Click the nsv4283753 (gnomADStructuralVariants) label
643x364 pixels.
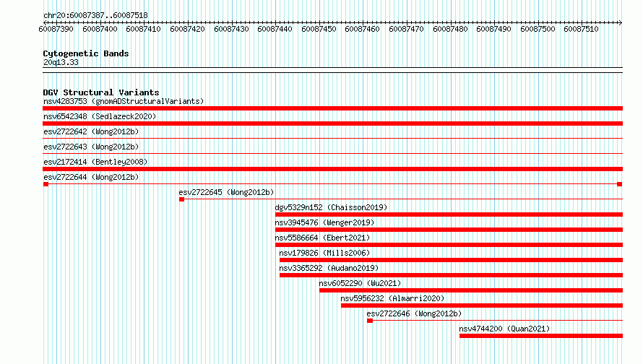124,101
